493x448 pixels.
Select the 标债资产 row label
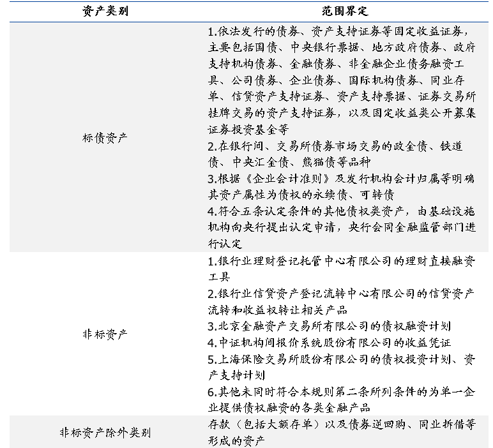tap(105, 138)
